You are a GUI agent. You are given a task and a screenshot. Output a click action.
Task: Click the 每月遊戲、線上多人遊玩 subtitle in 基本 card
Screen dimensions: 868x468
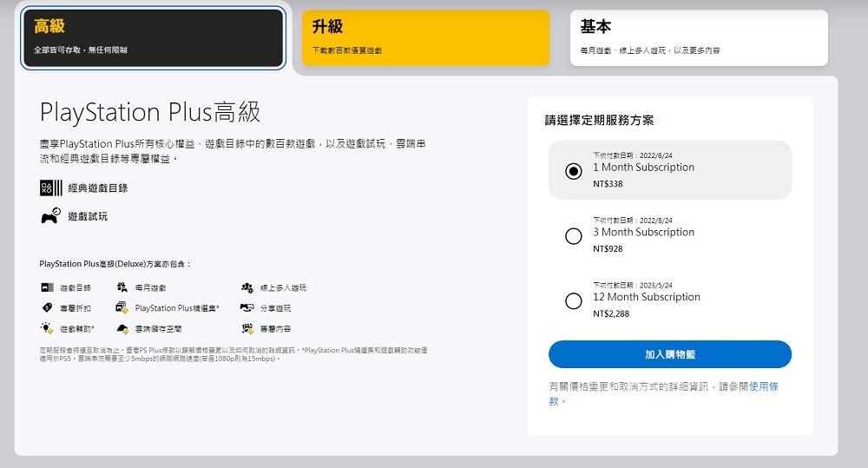(650, 50)
